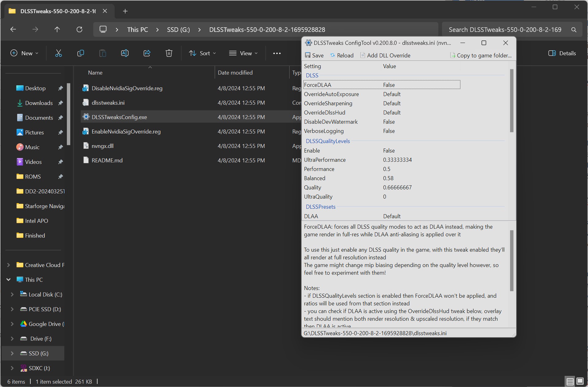The width and height of the screenshot is (588, 387).
Task: Click Add DLL Override button
Action: (x=385, y=55)
